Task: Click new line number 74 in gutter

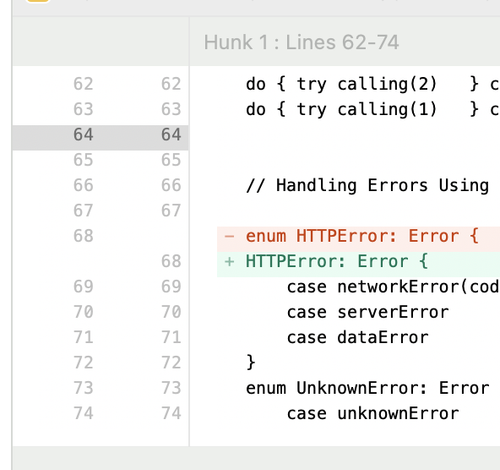Action: coord(171,413)
